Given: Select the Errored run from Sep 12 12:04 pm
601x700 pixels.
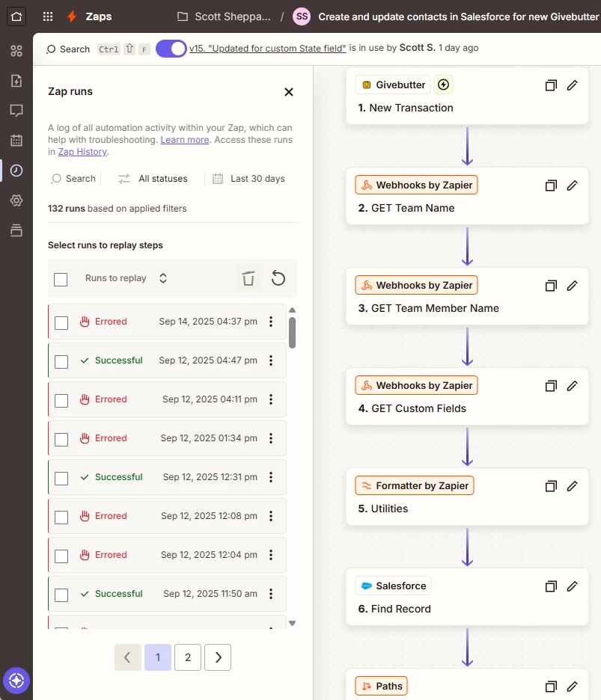Looking at the screenshot, I should (x=61, y=556).
